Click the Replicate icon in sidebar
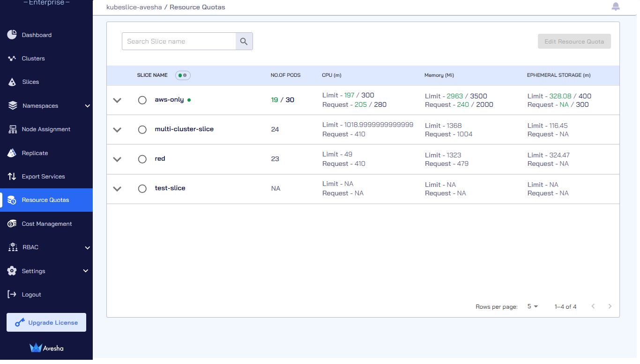The width and height of the screenshot is (640, 364). (12, 153)
